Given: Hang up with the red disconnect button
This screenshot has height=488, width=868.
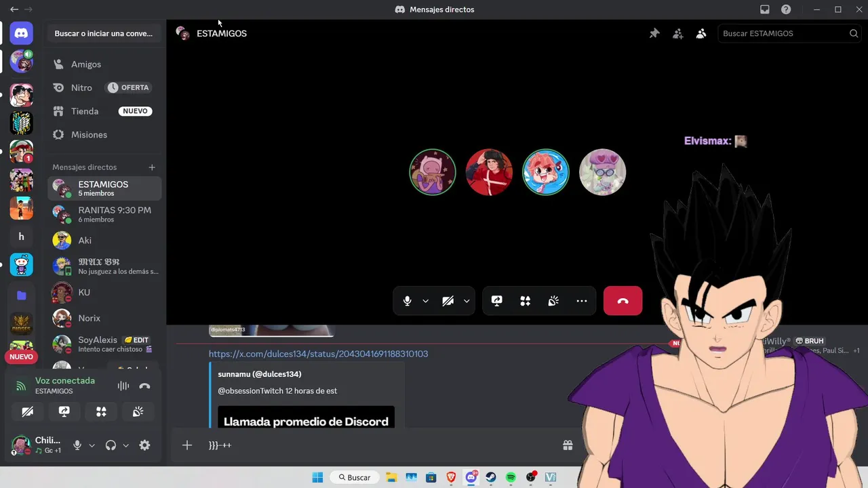Looking at the screenshot, I should [623, 301].
